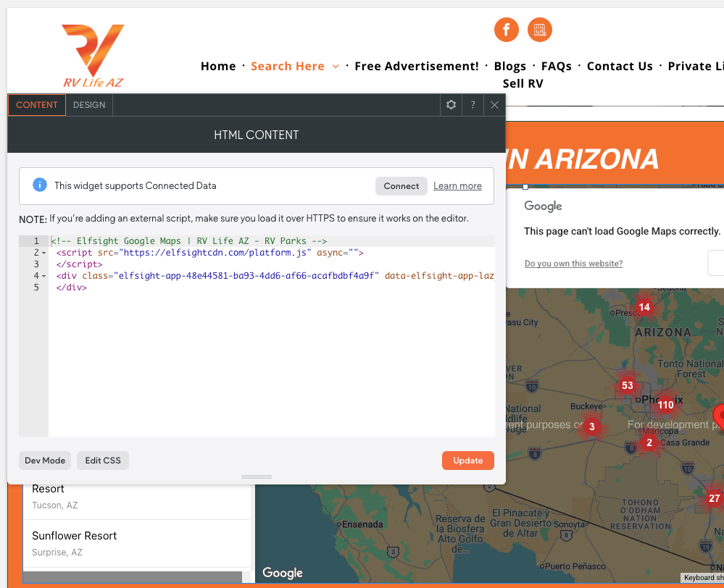Open the Free Advertisement! menu item
The image size is (724, 588).
pyautogui.click(x=417, y=67)
